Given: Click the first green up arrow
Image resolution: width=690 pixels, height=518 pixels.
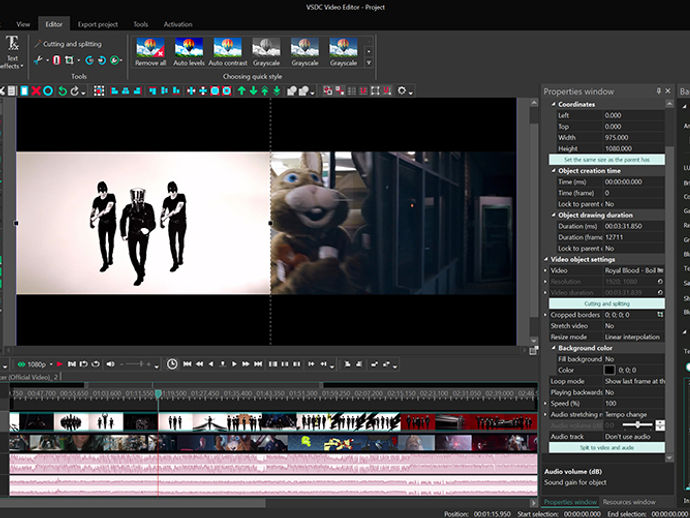Looking at the screenshot, I should pyautogui.click(x=242, y=91).
